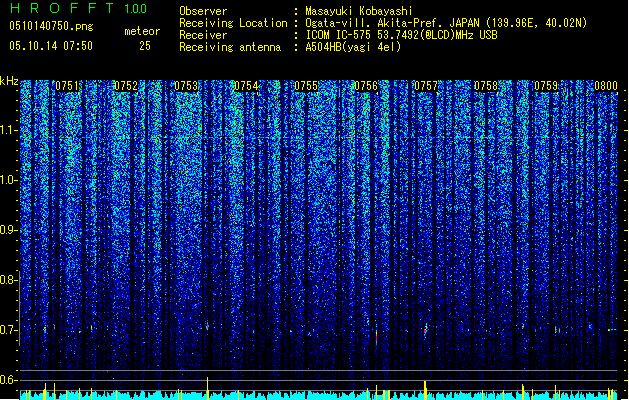Click the Observer label
Image resolution: width=629 pixels, height=400 pixels.
[203, 11]
